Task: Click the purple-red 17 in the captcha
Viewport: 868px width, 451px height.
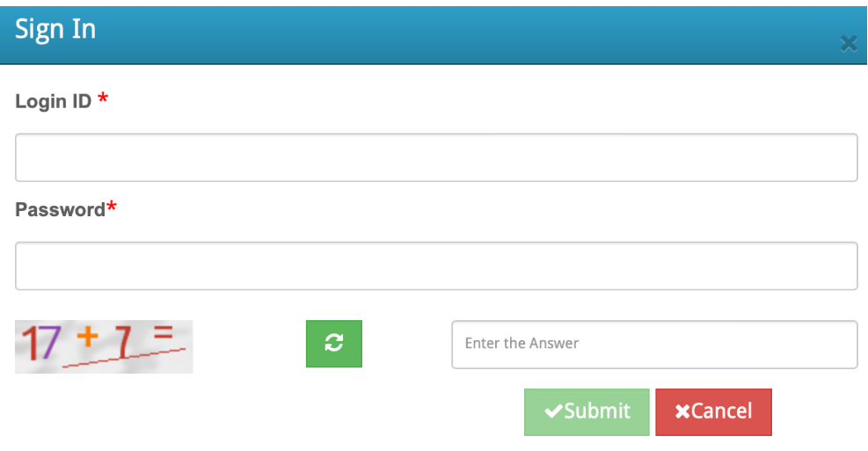Action: (x=40, y=343)
